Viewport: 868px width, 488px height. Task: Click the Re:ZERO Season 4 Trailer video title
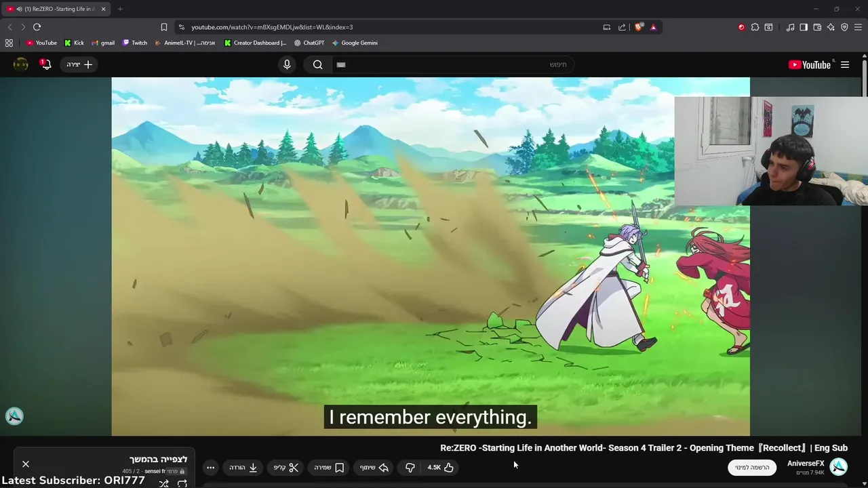coord(644,448)
